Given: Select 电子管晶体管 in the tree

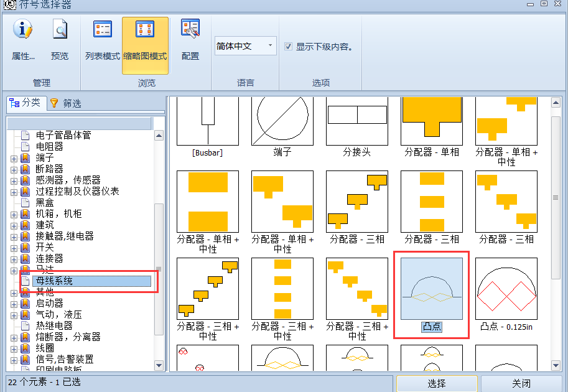Looking at the screenshot, I should coord(63,135).
